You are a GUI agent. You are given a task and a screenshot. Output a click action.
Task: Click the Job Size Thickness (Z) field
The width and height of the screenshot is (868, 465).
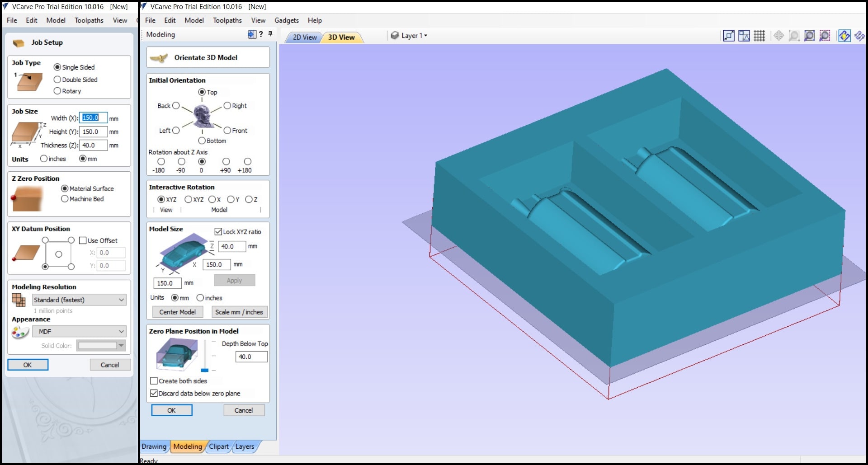click(94, 145)
